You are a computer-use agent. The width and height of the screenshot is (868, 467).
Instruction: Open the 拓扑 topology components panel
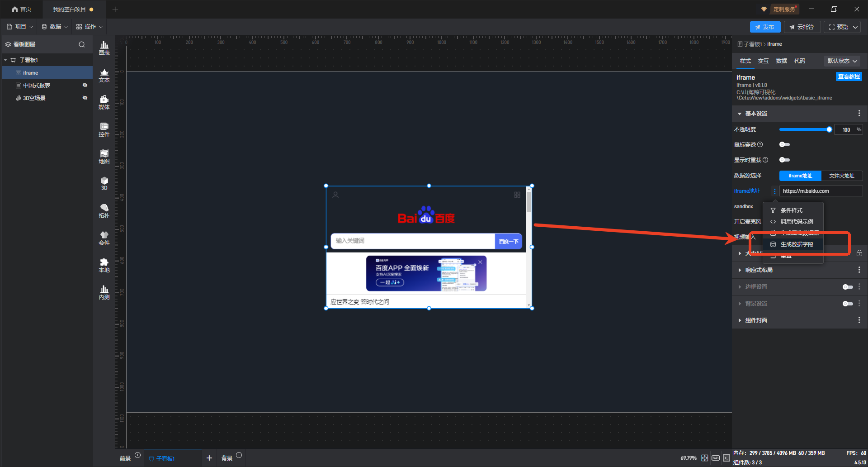coord(104,211)
